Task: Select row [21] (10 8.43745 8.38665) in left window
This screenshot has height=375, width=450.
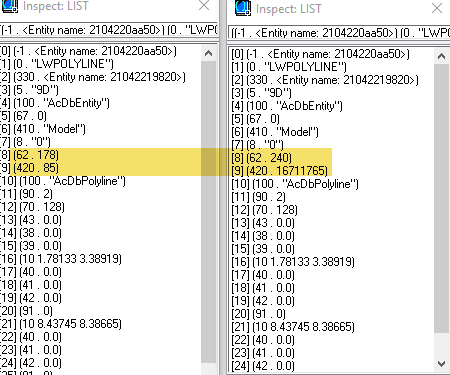Action: tap(61, 324)
